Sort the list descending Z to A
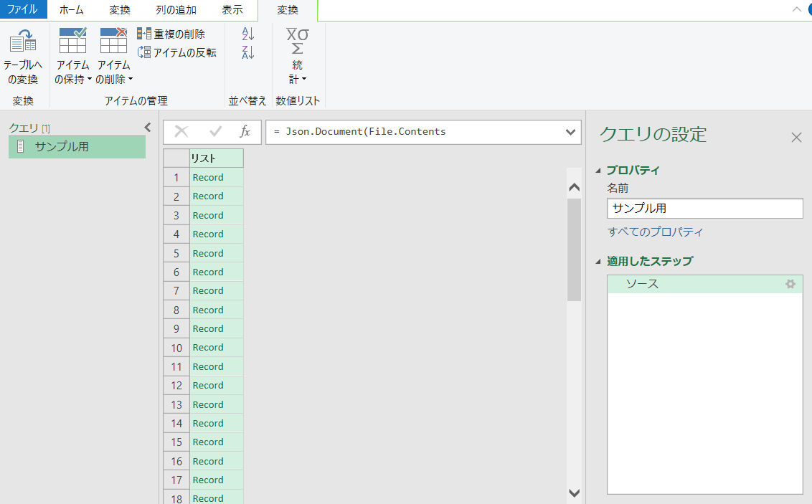Viewport: 812px width, 504px height. tap(248, 52)
